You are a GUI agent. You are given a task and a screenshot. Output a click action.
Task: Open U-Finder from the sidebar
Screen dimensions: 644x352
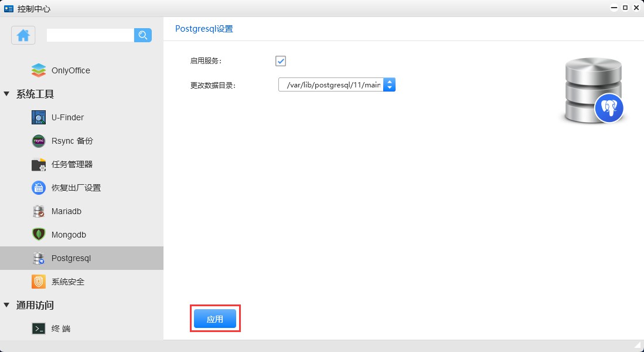(38, 117)
